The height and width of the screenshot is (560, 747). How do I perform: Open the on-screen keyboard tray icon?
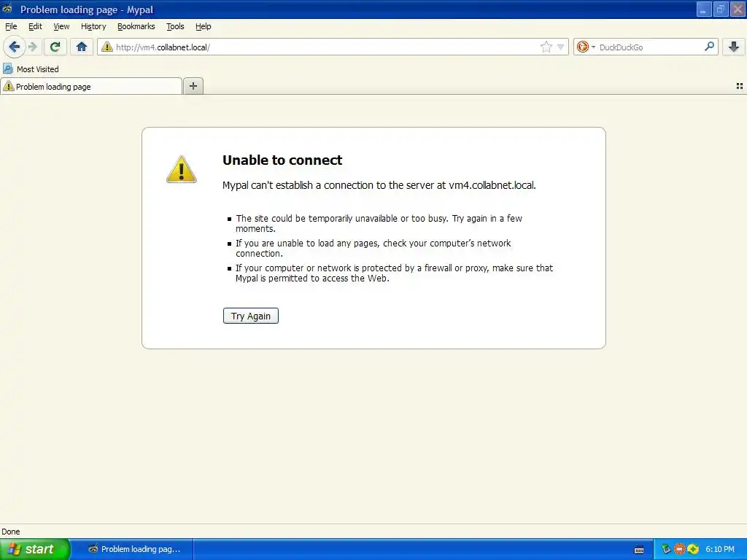pos(639,550)
